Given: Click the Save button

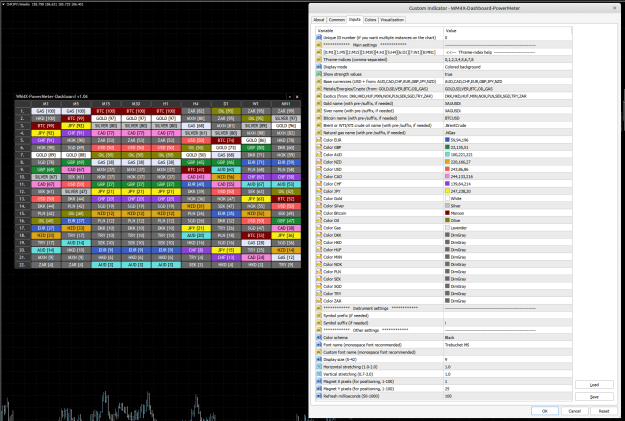Looking at the screenshot, I should pos(594,397).
